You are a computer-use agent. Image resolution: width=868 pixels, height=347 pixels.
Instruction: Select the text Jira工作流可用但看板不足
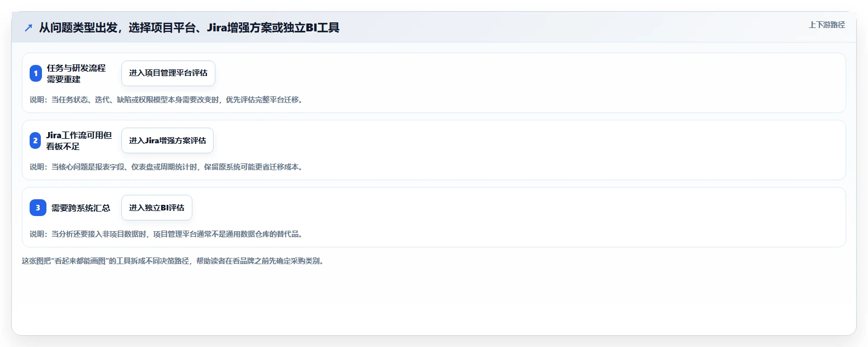pyautogui.click(x=79, y=140)
